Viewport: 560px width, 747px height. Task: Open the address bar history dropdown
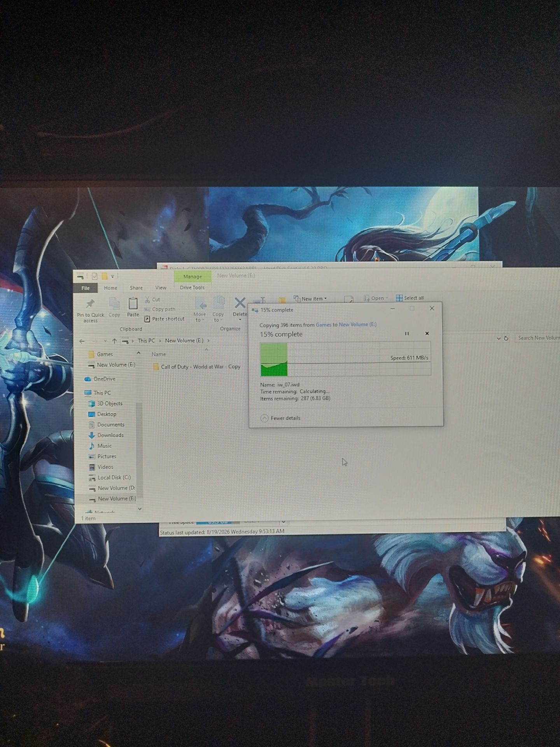[x=499, y=338]
